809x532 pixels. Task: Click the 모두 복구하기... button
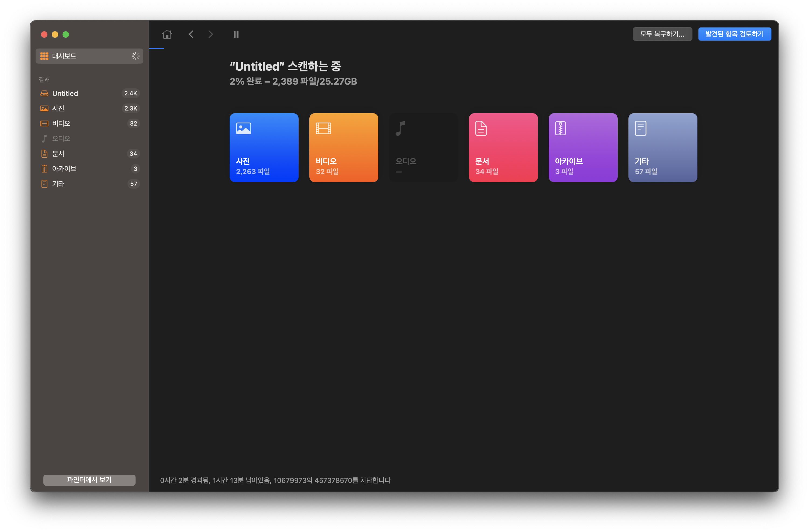point(662,34)
